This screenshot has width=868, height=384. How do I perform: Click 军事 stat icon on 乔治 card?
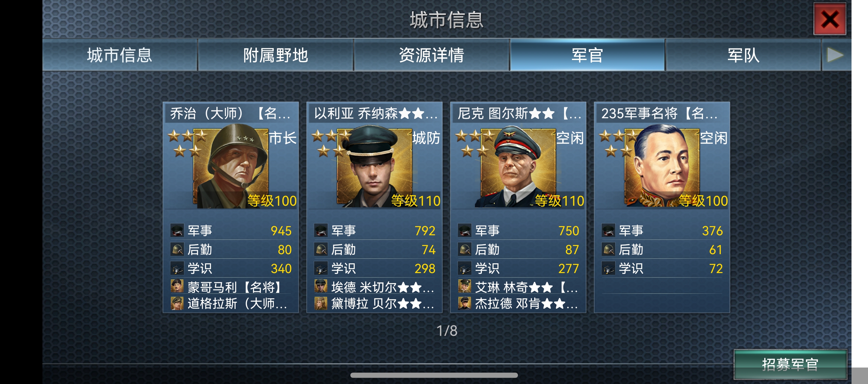pos(177,230)
